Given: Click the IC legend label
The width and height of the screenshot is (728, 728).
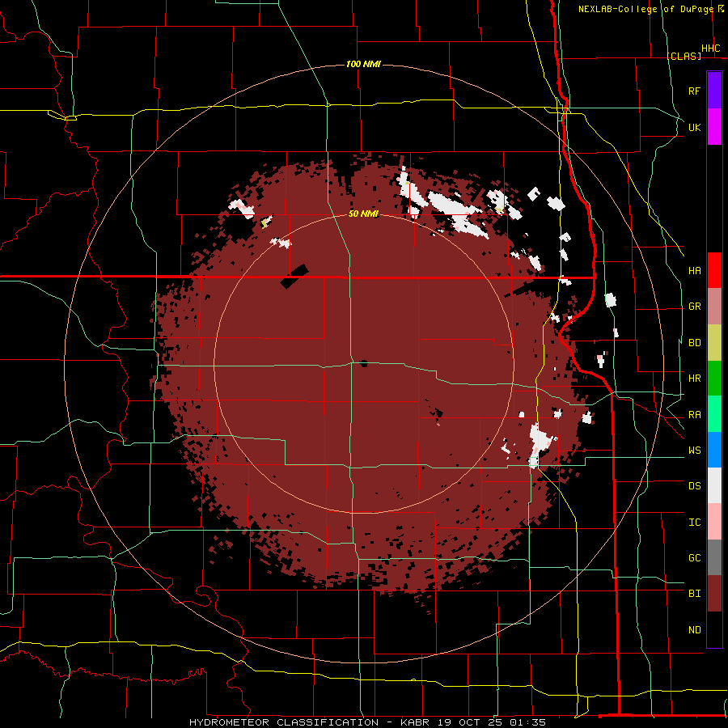Looking at the screenshot, I should (x=694, y=523).
